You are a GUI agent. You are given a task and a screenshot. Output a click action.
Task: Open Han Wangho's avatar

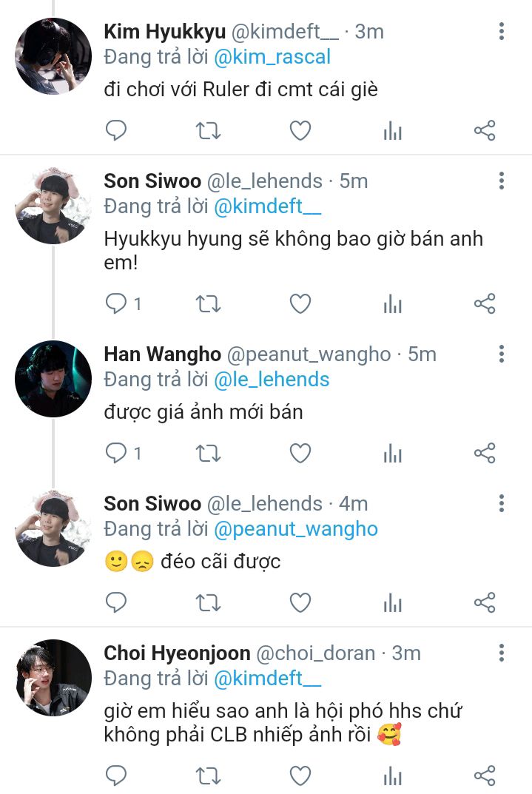pos(53,379)
